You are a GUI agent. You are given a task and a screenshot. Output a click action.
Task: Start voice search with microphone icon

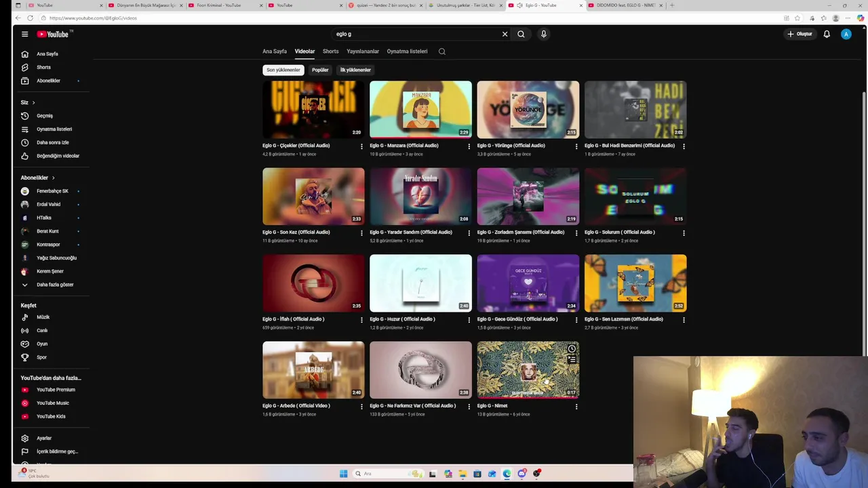pyautogui.click(x=543, y=34)
